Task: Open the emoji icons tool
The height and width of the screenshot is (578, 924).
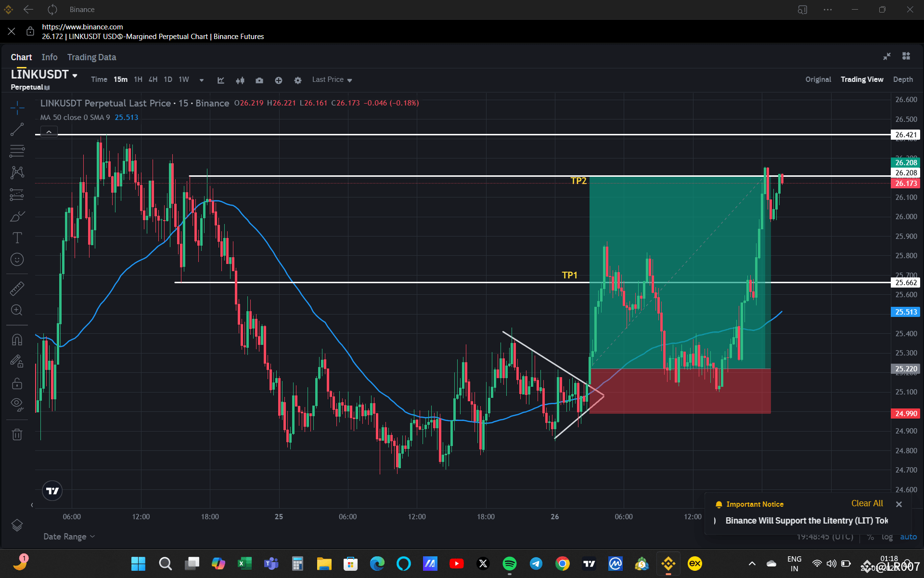Action: pos(17,260)
